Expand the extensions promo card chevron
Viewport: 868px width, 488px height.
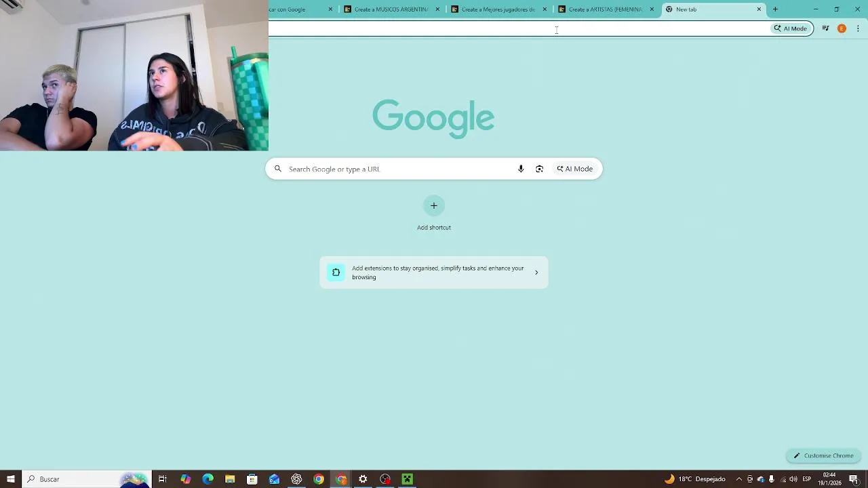pyautogui.click(x=536, y=272)
